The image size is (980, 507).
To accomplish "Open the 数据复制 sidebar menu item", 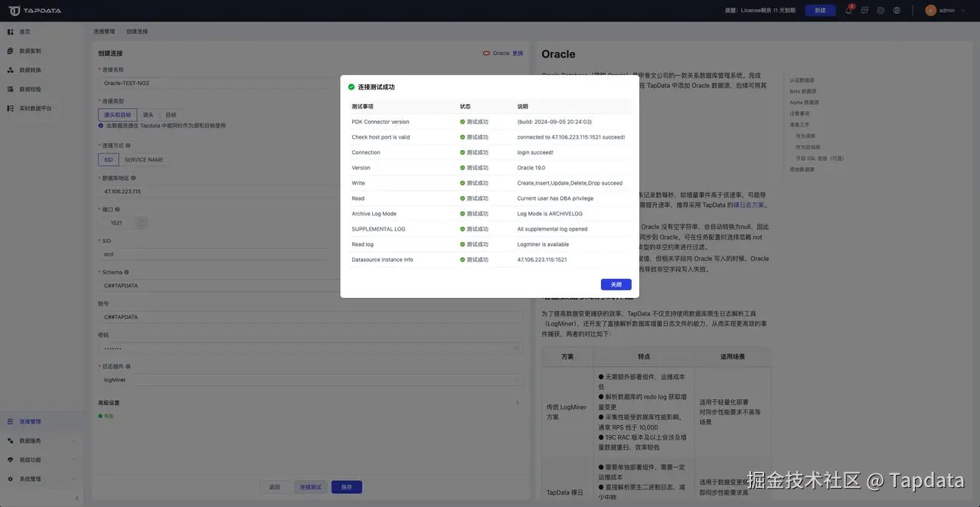I will (x=42, y=51).
